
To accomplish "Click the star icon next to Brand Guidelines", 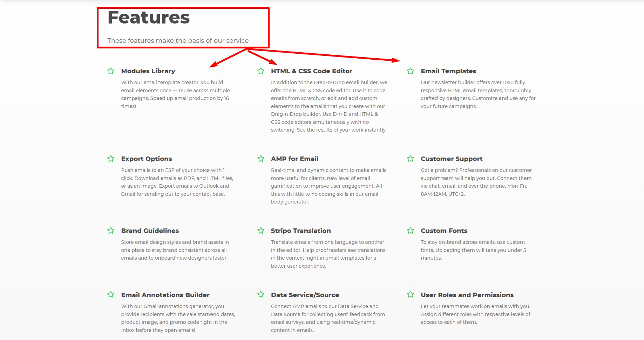I will (x=111, y=231).
